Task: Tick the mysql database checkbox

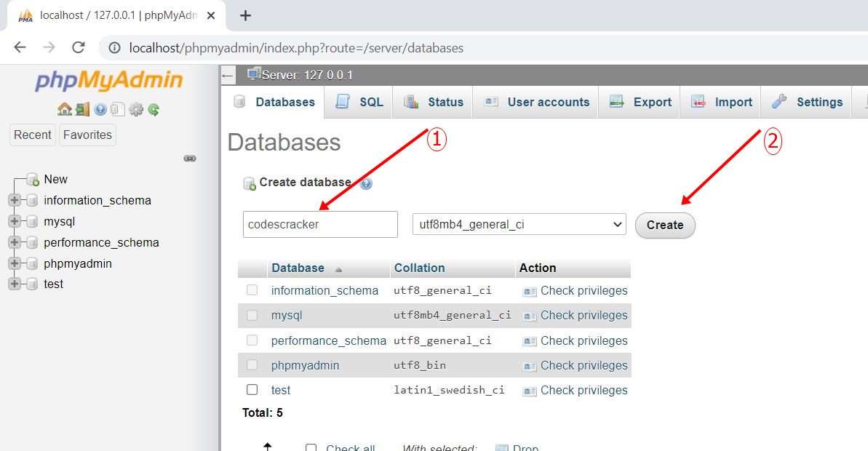Action: tap(252, 315)
